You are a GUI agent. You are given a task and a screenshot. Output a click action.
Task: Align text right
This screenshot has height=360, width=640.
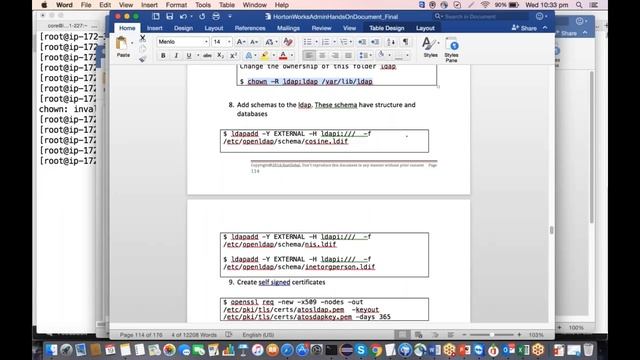tap(335, 56)
